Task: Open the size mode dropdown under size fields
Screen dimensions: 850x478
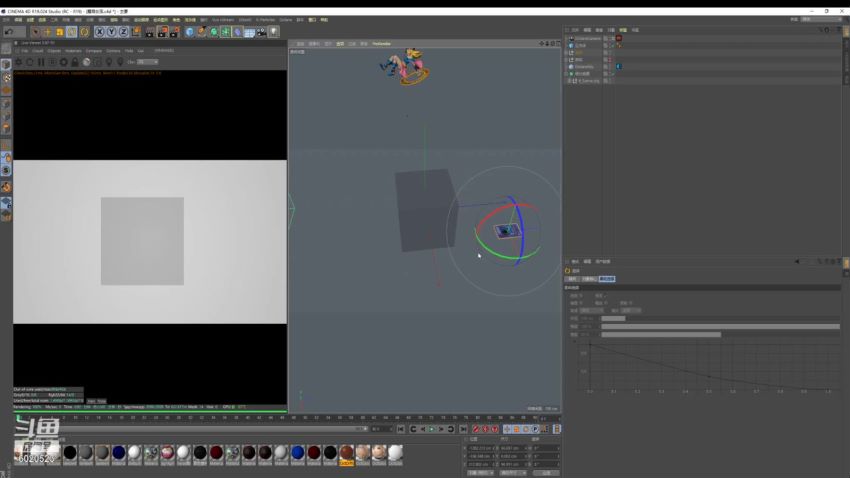Action: pyautogui.click(x=513, y=473)
